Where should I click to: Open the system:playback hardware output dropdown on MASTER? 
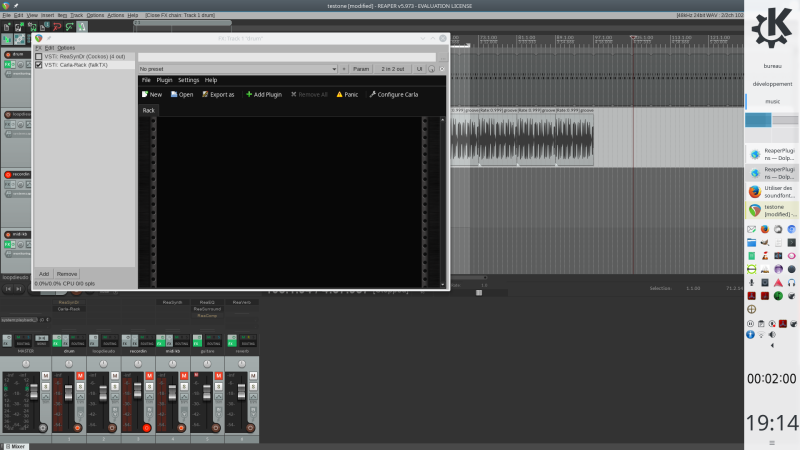point(20,320)
